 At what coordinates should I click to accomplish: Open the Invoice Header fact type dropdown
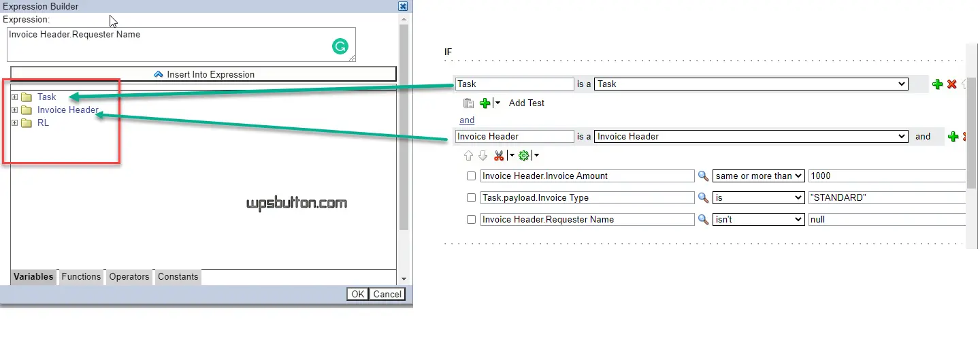tap(751, 137)
